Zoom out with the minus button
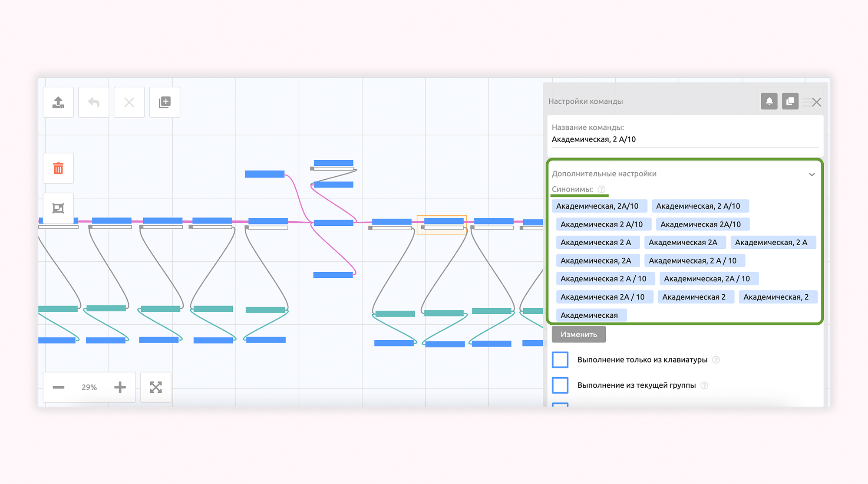This screenshot has height=484, width=868. (59, 387)
